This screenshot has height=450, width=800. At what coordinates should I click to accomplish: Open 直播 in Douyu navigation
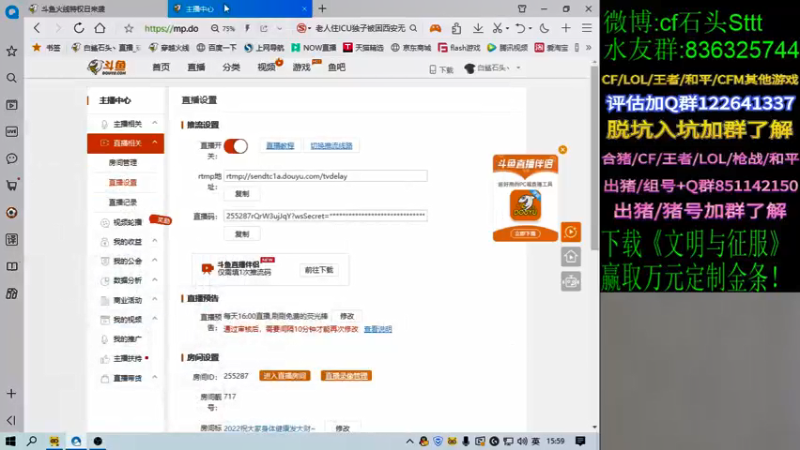196,67
